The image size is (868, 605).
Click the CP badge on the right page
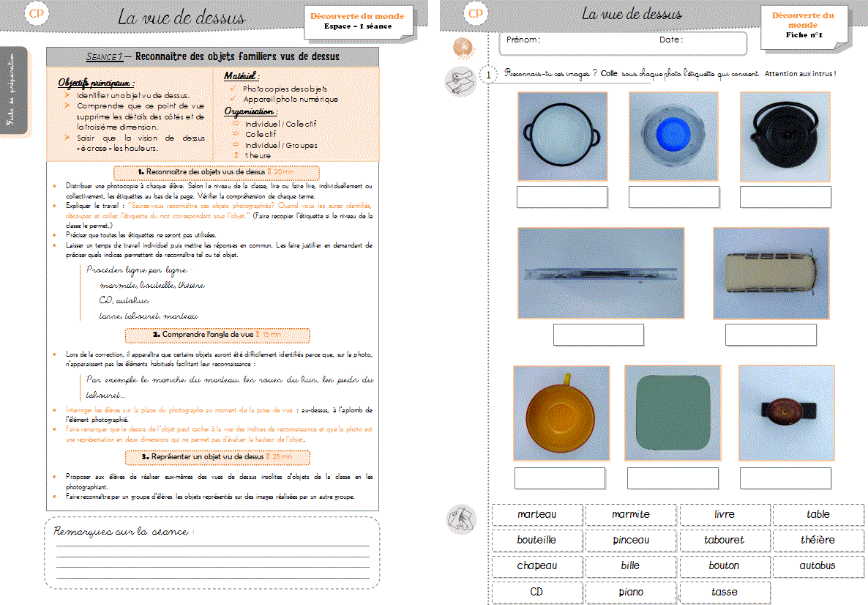point(476,14)
